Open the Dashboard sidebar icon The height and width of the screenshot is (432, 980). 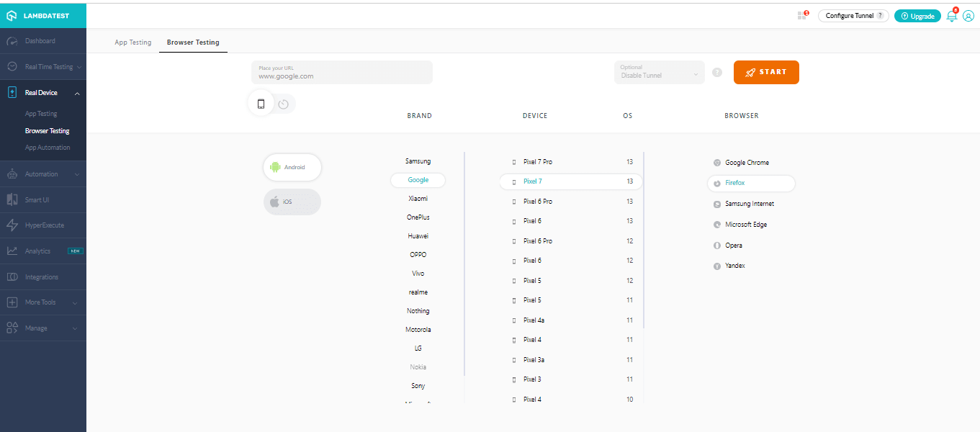(x=12, y=41)
